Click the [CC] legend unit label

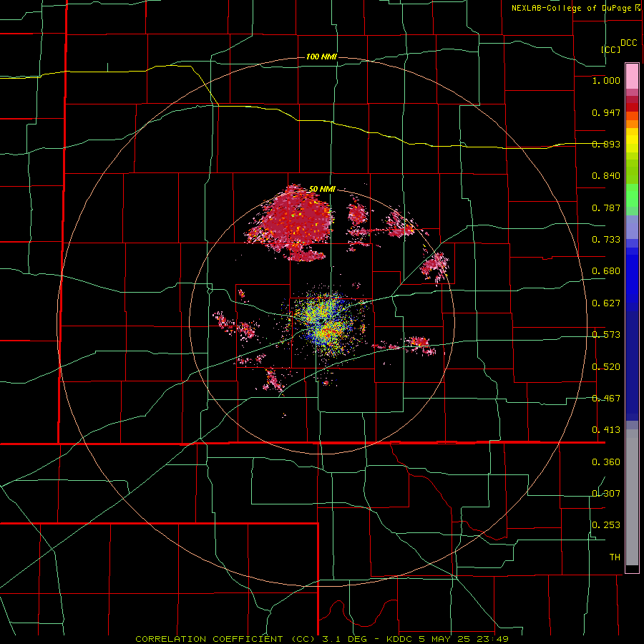click(x=610, y=49)
